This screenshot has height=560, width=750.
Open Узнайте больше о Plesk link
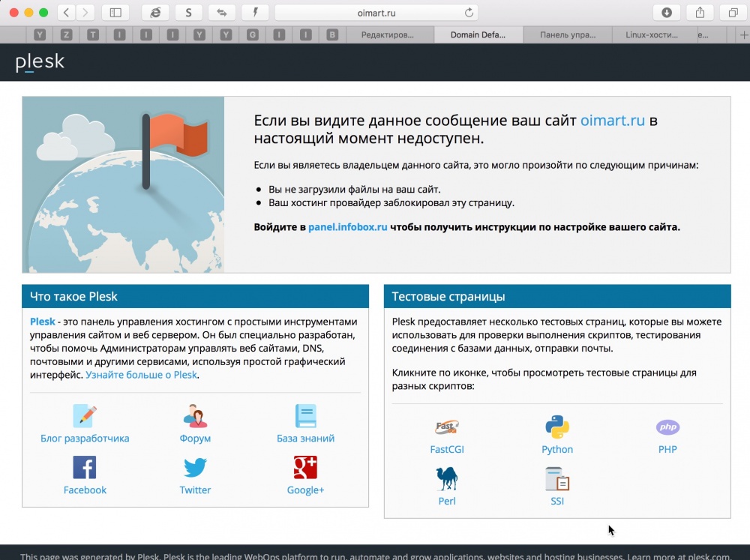(141, 374)
